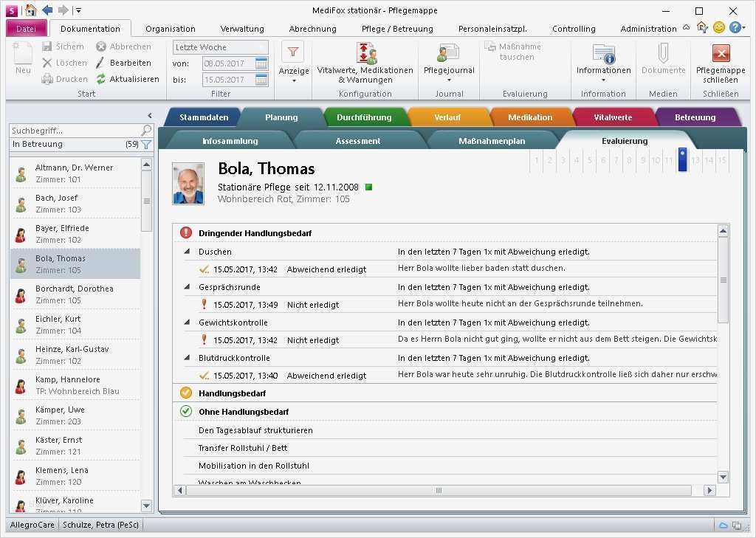Click the cloud icon in status bar

[724, 525]
